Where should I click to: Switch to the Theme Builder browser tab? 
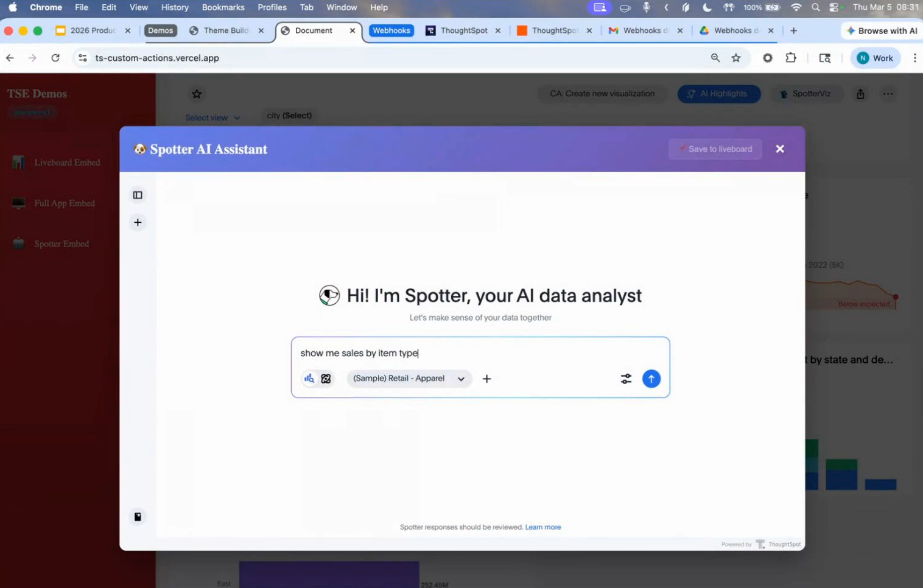[x=226, y=30]
